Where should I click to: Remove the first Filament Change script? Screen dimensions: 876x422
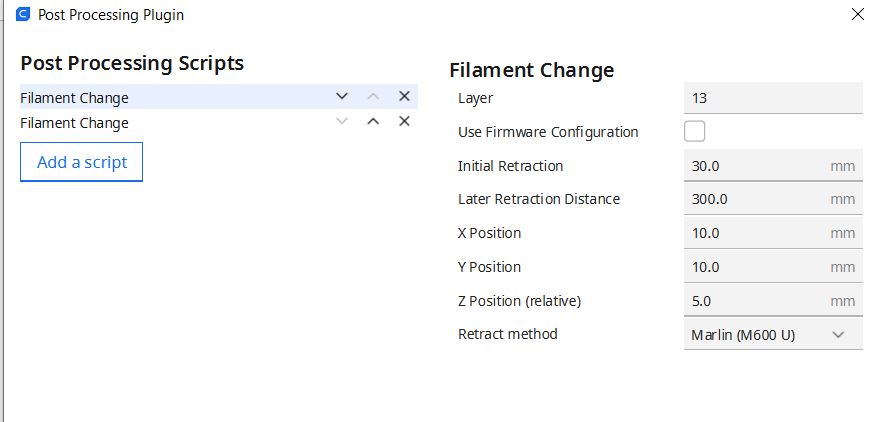(x=404, y=96)
